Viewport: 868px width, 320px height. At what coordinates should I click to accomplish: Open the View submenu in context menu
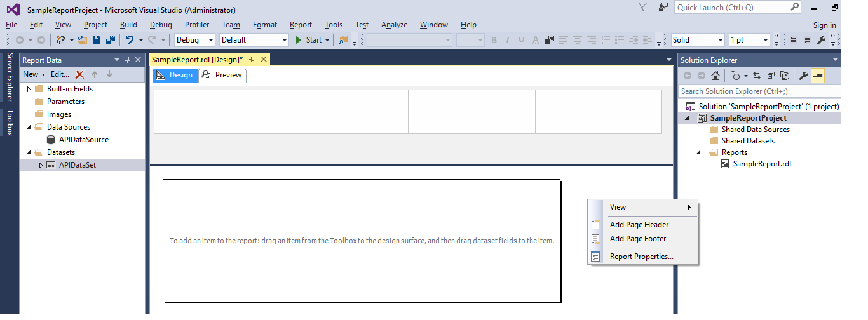[643, 207]
